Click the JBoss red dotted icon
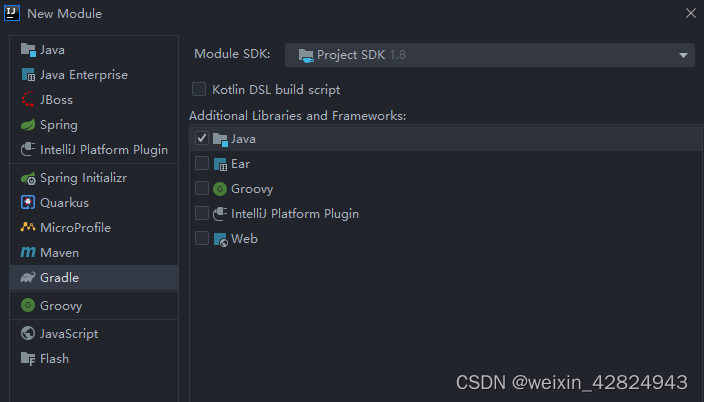The height and width of the screenshot is (402, 704). (x=28, y=100)
